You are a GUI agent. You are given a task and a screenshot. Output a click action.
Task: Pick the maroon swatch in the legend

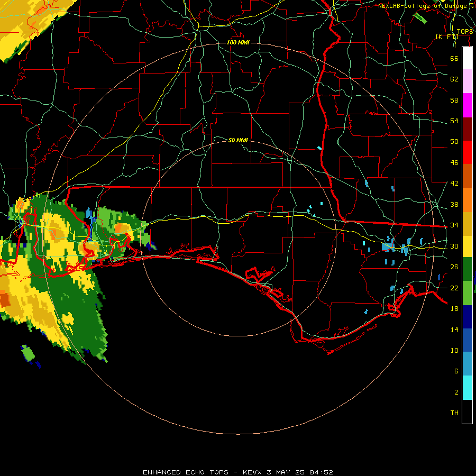[467, 129]
